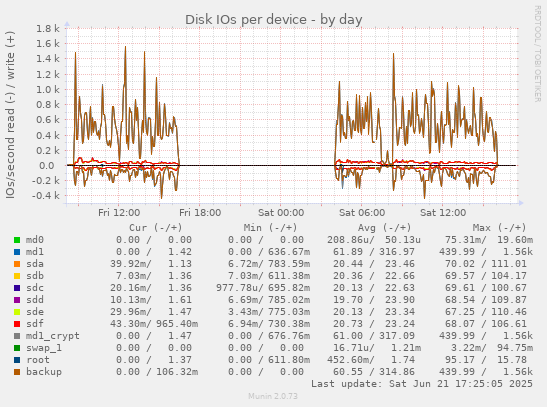Click the 'sdd' legend label
Screen dimensions: 547x407
[35, 300]
